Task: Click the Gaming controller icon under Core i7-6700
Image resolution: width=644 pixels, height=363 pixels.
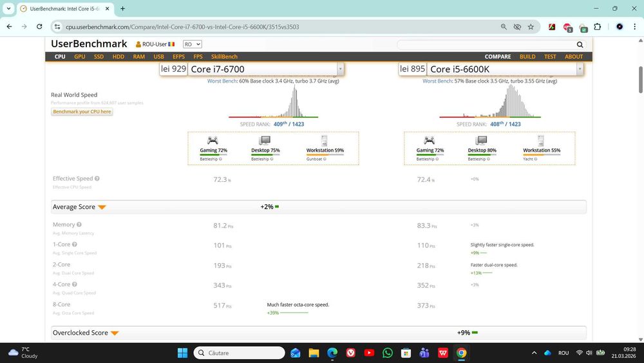Action: pos(213,141)
